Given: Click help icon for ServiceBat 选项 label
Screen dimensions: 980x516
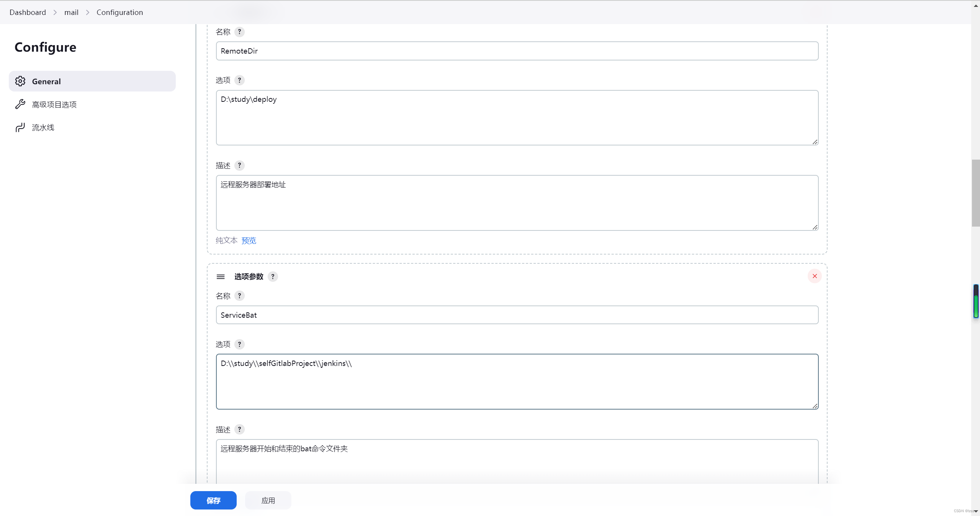Looking at the screenshot, I should tap(239, 344).
